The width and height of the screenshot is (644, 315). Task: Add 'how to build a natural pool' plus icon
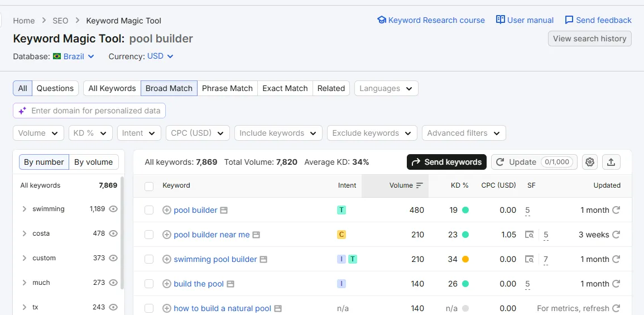[x=166, y=308]
